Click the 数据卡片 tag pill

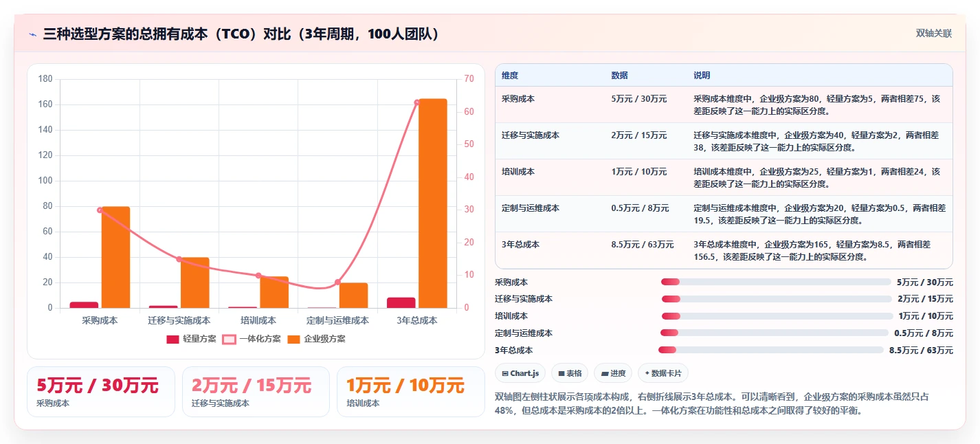coord(662,373)
